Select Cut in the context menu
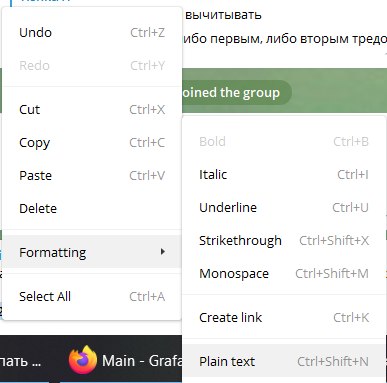Viewport: 387px width, 383px height. pos(92,109)
